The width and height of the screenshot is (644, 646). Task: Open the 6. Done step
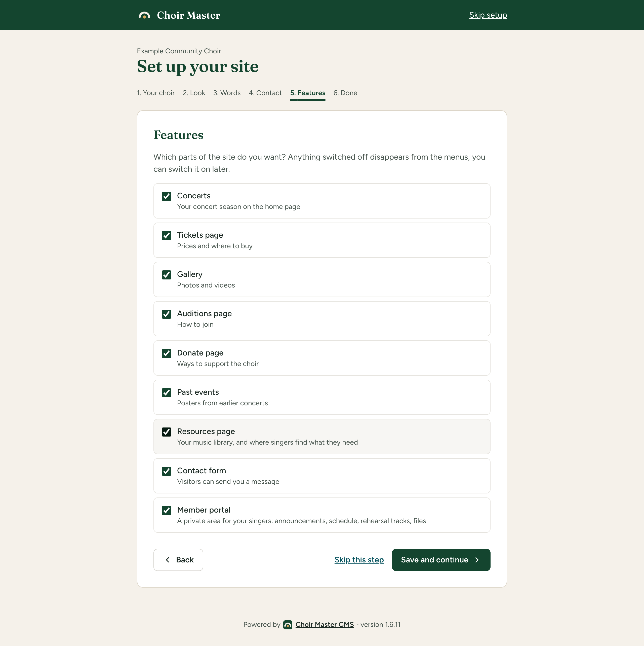click(x=345, y=93)
